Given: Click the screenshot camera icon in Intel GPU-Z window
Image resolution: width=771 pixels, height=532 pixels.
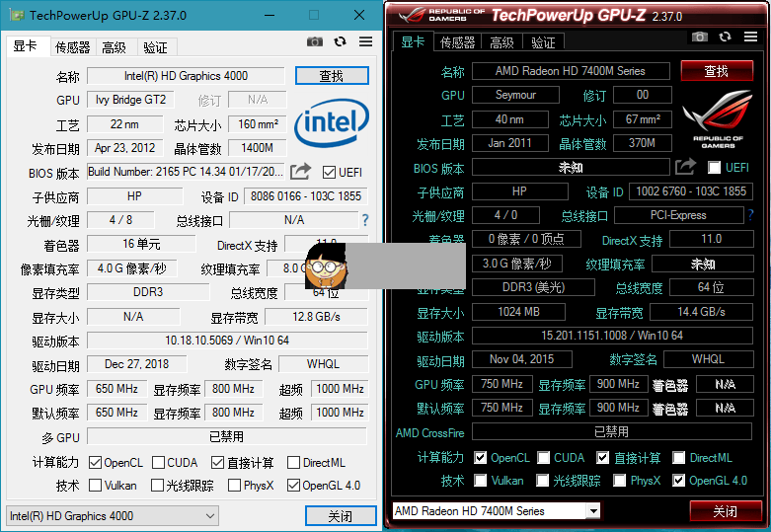Looking at the screenshot, I should tap(315, 41).
